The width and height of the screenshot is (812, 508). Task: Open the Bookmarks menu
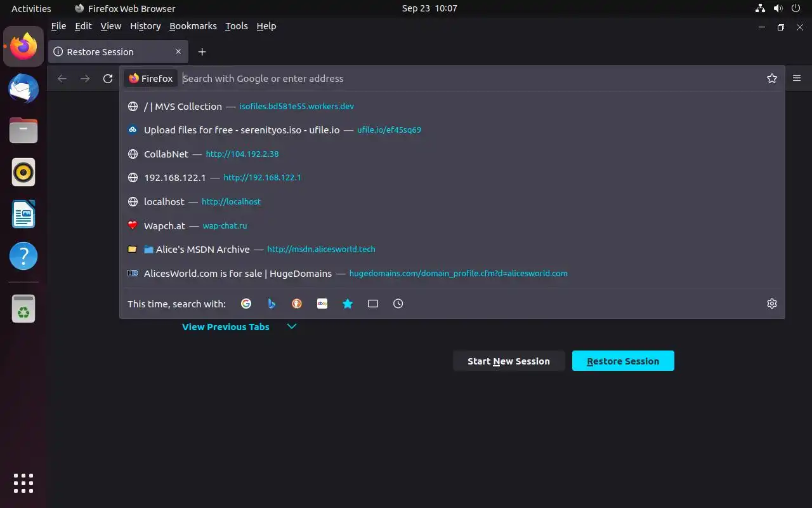coord(193,26)
